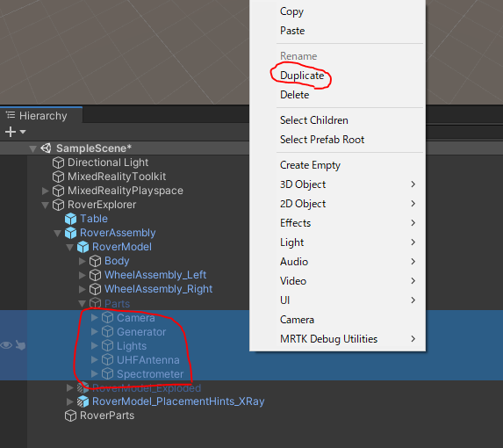Click the Generator object cube icon
This screenshot has height=448, width=503.
click(x=107, y=331)
